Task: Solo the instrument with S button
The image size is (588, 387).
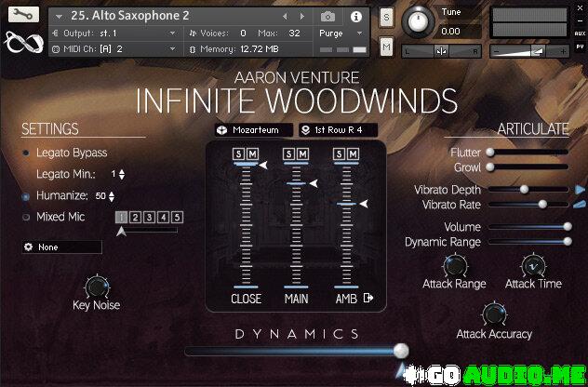Action: click(386, 20)
